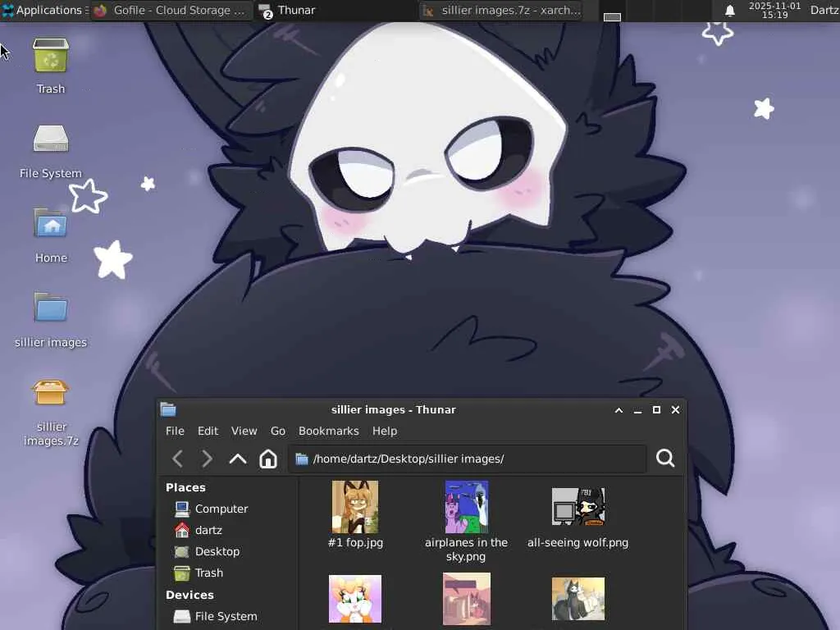Click the home folder icon in toolbar
Image resolution: width=840 pixels, height=630 pixels.
[268, 459]
